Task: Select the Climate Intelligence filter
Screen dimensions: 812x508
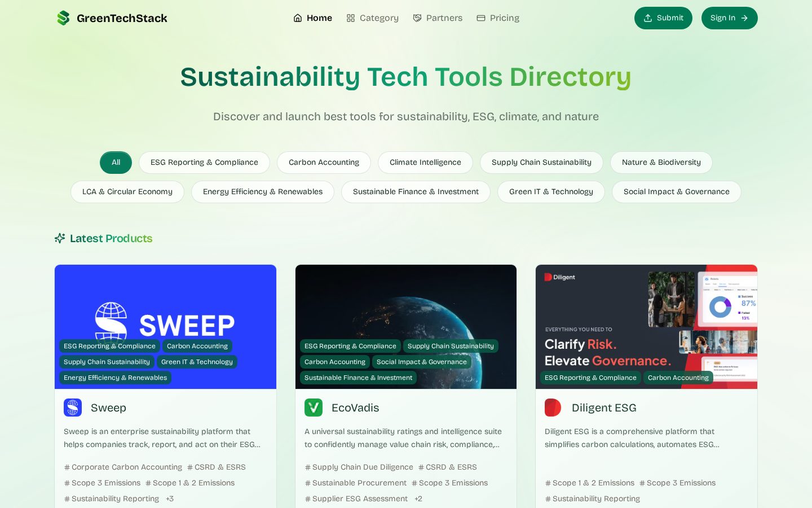Action: pyautogui.click(x=425, y=163)
